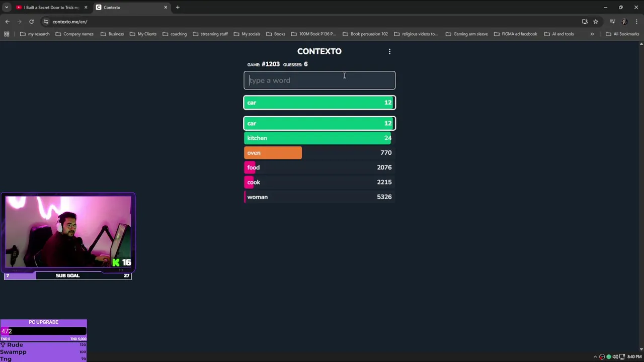Click the game number #1203 text
Screen dimensions: 644x362
tap(271, 64)
